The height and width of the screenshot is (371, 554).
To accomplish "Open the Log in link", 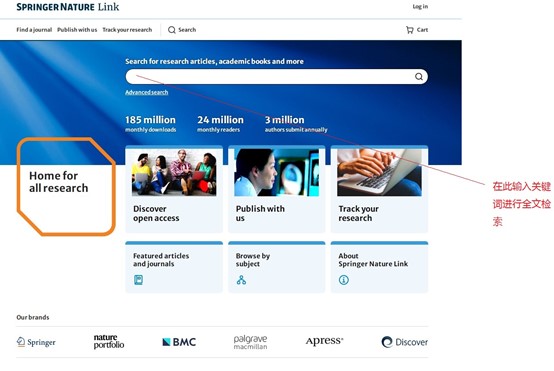I will [x=420, y=6].
